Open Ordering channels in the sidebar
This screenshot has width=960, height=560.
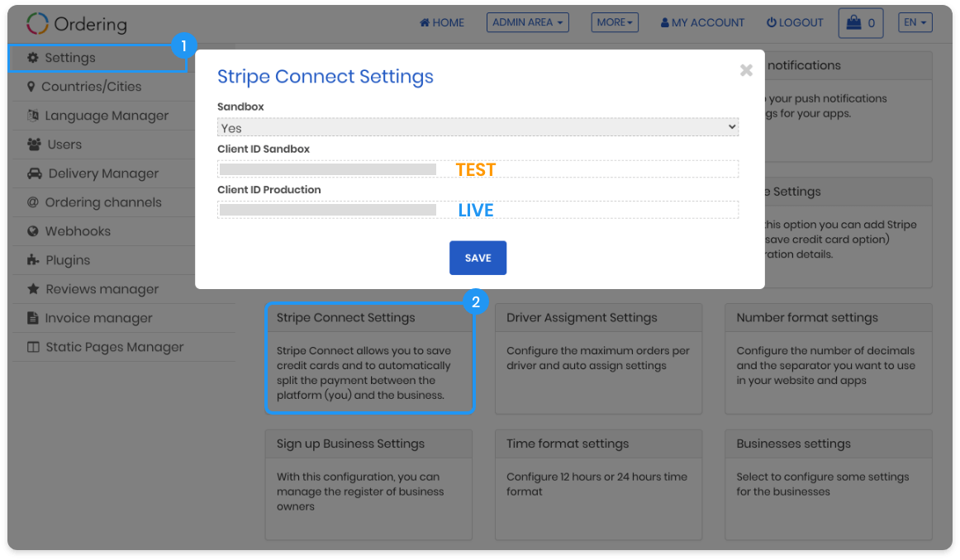pyautogui.click(x=103, y=202)
